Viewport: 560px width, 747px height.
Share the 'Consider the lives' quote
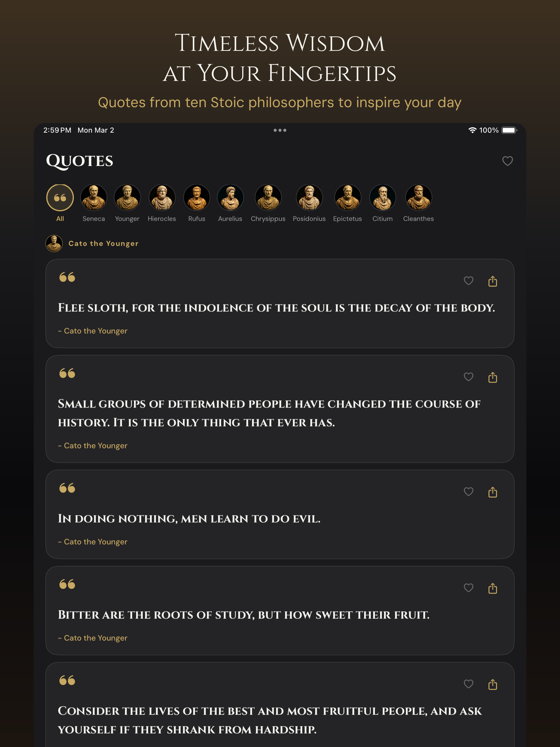492,684
